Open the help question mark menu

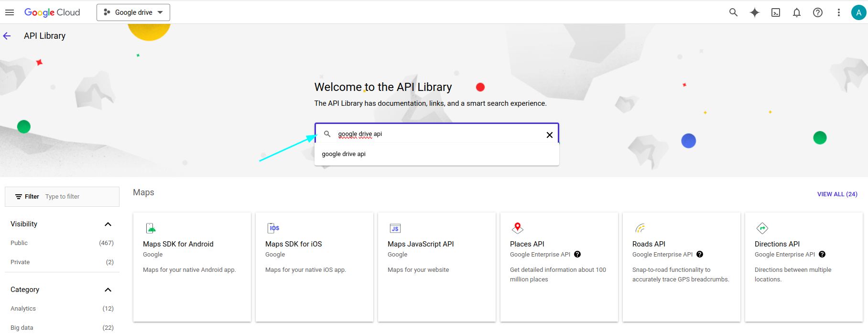coord(818,12)
